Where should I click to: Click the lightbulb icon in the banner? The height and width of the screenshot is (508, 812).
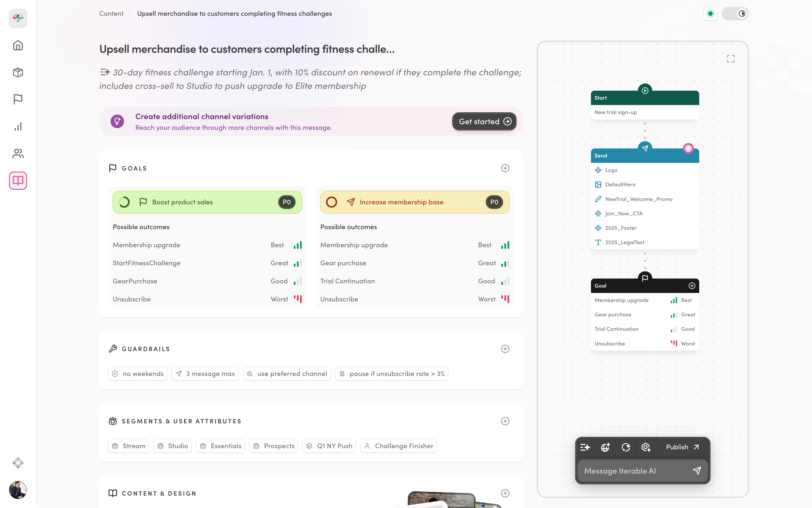tap(117, 121)
